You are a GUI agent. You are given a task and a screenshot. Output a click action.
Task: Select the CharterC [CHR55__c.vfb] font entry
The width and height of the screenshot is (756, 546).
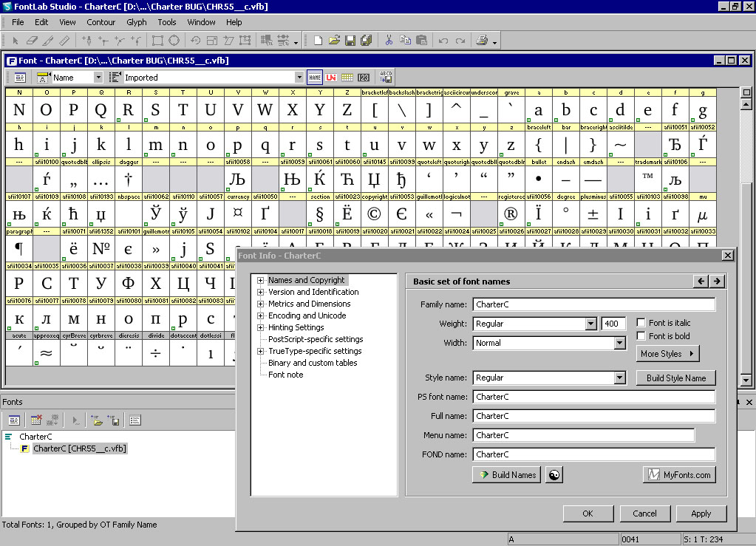(x=80, y=448)
